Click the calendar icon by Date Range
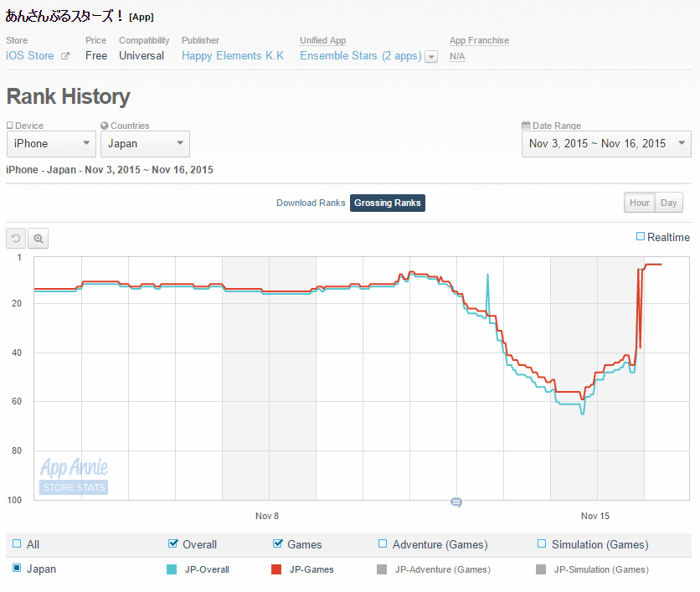The image size is (700, 592). 526,126
